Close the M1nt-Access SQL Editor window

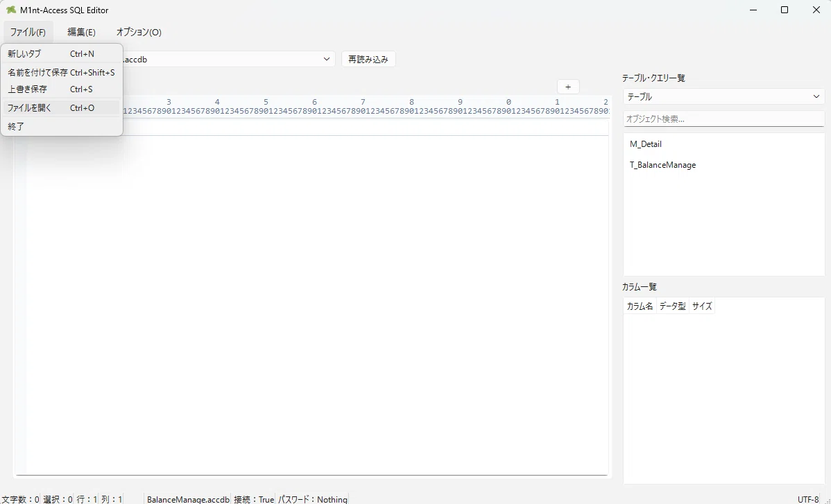point(816,10)
